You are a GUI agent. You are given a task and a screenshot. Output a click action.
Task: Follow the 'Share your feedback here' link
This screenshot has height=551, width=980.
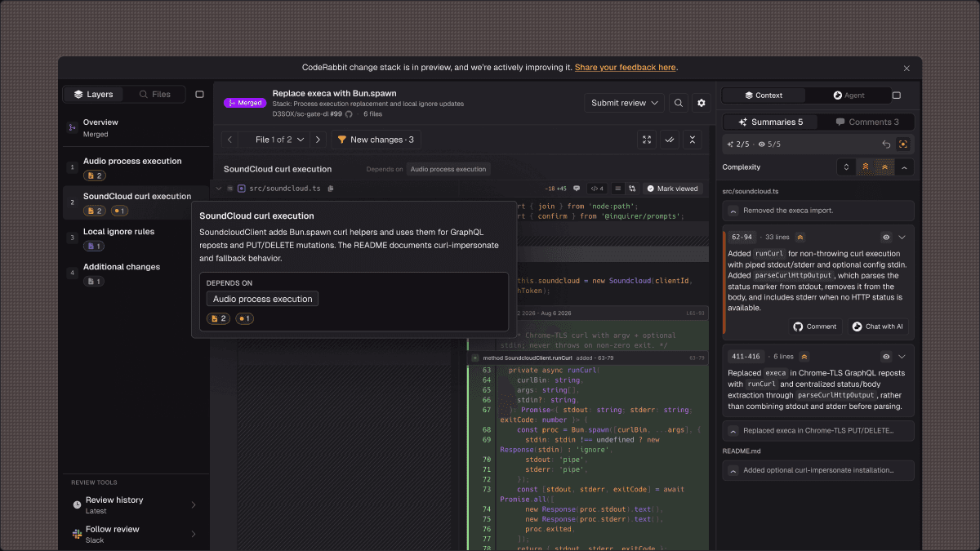[x=625, y=68]
